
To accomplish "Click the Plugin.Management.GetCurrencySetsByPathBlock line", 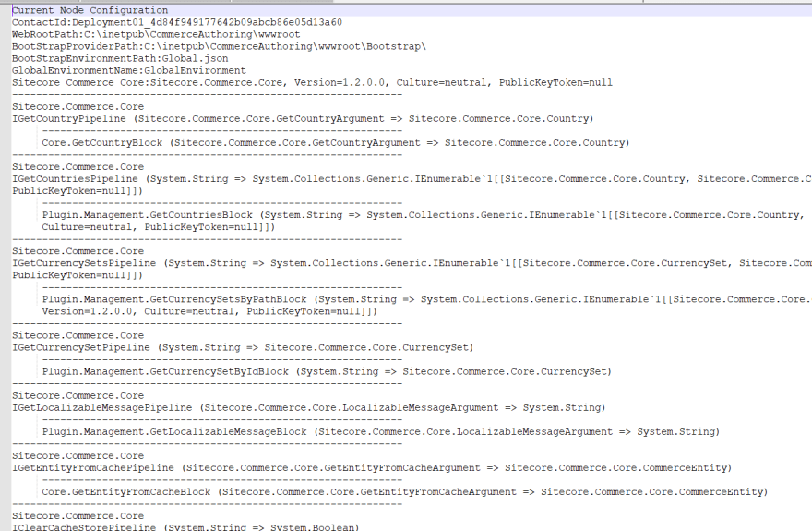I will 426,299.
